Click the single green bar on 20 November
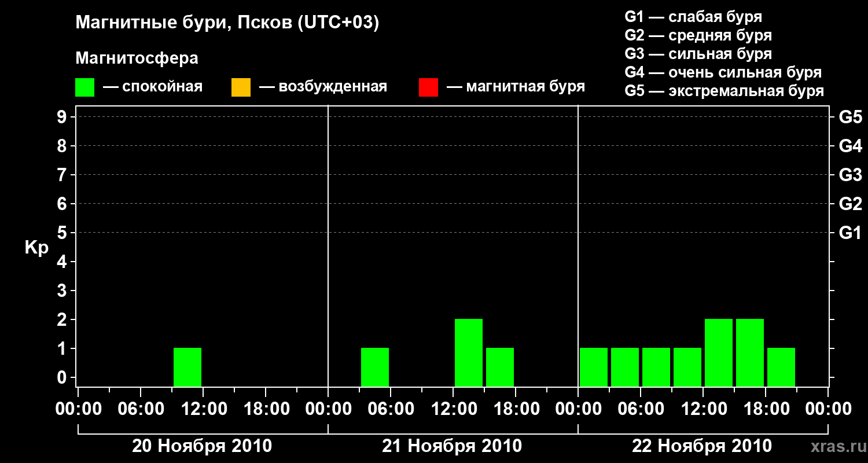The width and height of the screenshot is (868, 463). click(x=187, y=367)
